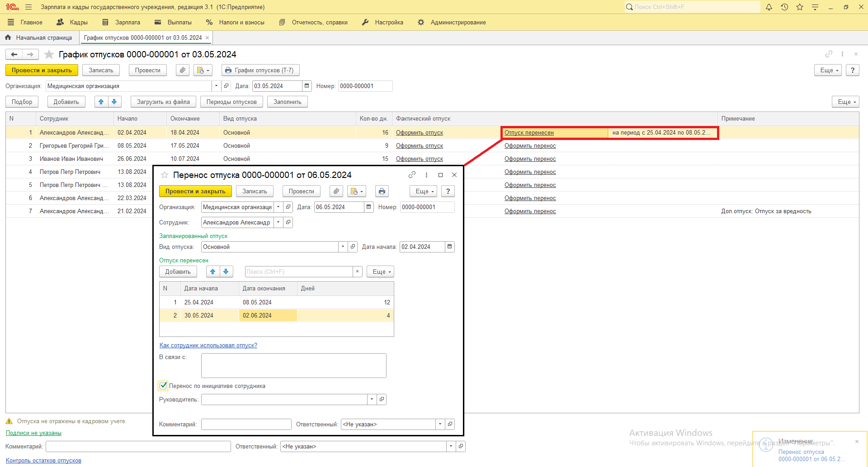Image resolution: width=868 pixels, height=467 pixels.
Task: Get link icon for График отпусков document
Action: pyautogui.click(x=829, y=54)
